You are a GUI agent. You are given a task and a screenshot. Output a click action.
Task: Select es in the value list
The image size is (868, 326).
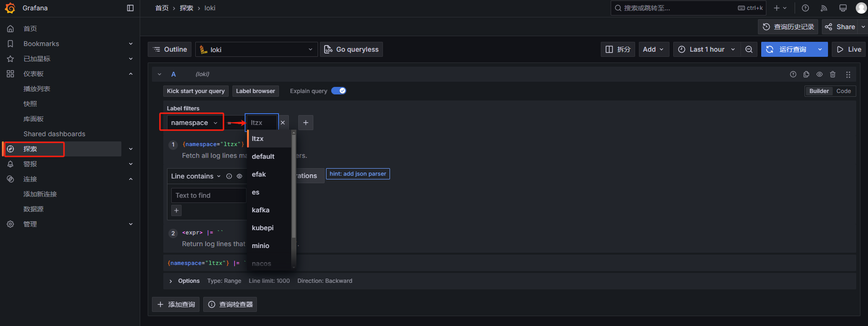(x=270, y=192)
